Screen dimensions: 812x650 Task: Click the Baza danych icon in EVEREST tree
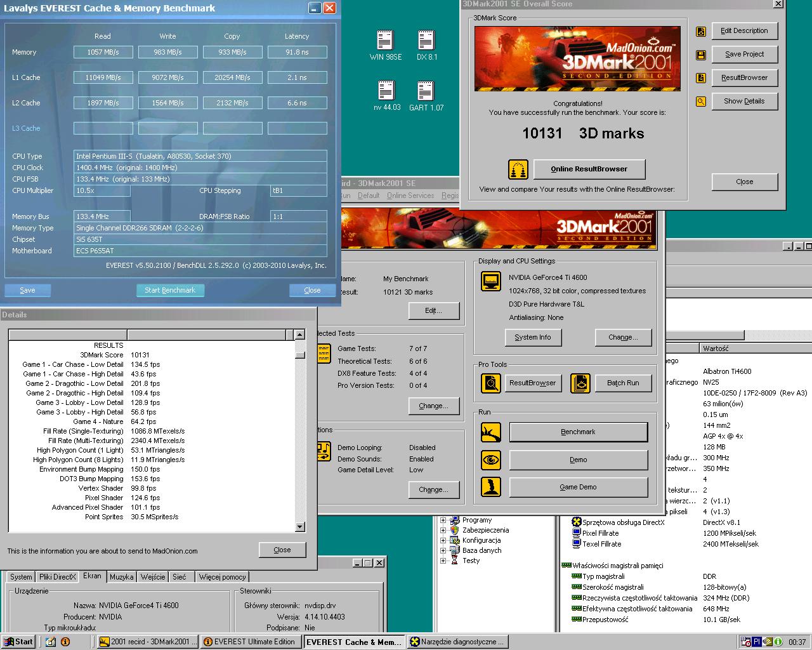tap(454, 550)
